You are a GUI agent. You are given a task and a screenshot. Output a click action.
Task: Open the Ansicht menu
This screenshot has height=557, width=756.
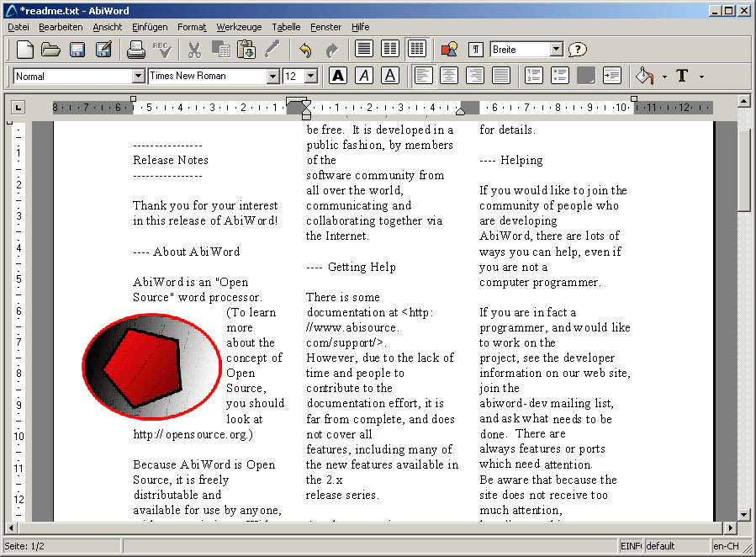point(108,27)
